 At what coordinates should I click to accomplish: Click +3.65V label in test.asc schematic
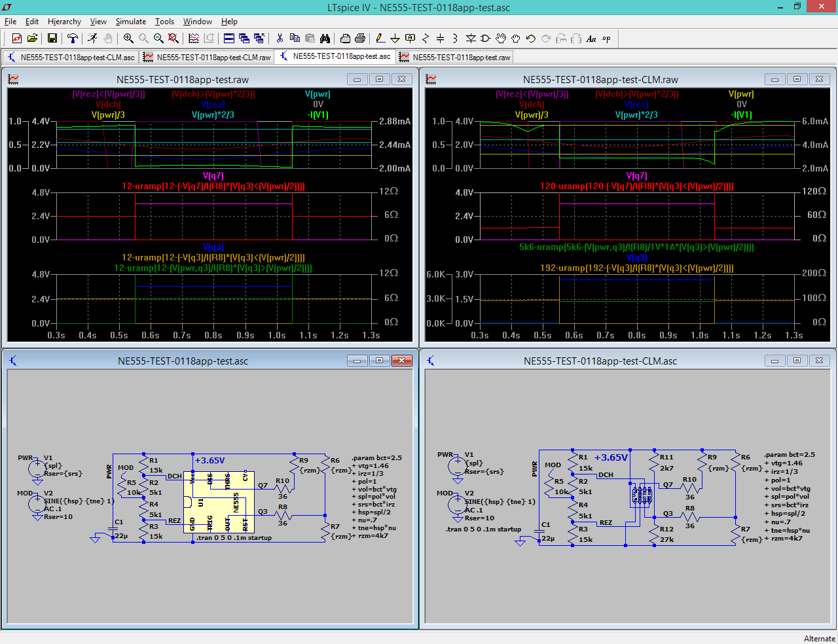click(x=209, y=461)
